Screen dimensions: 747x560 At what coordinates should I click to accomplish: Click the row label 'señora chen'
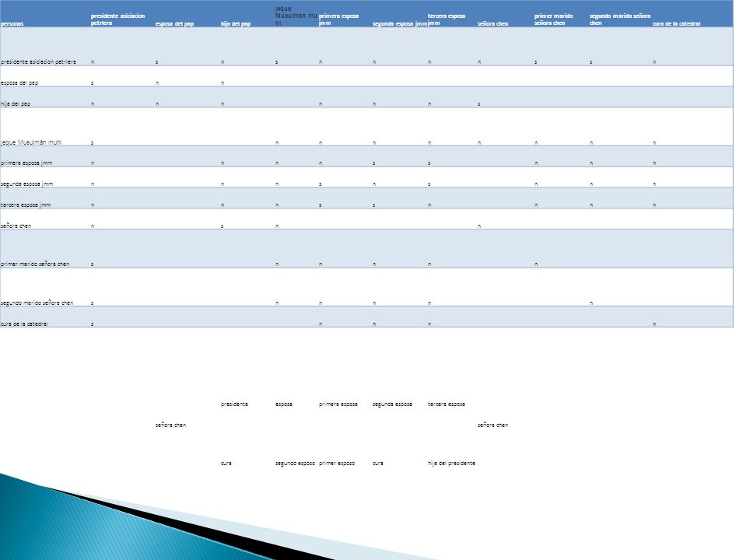[x=16, y=226]
